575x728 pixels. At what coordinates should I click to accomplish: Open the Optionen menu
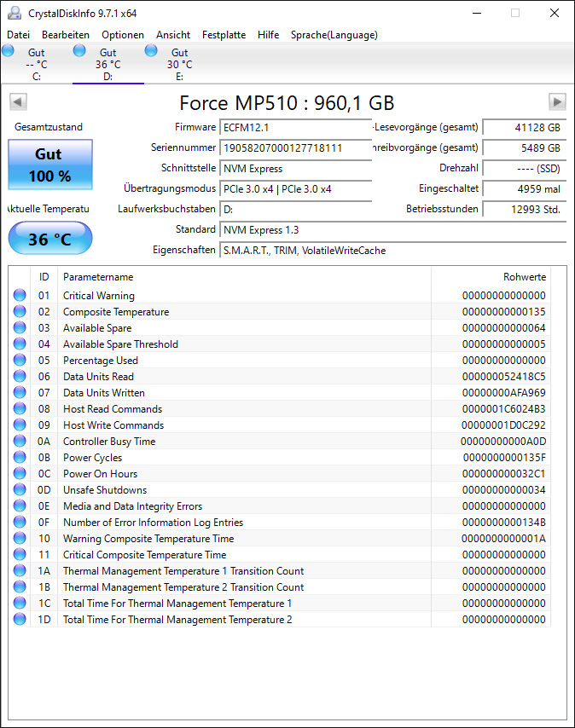[x=123, y=35]
